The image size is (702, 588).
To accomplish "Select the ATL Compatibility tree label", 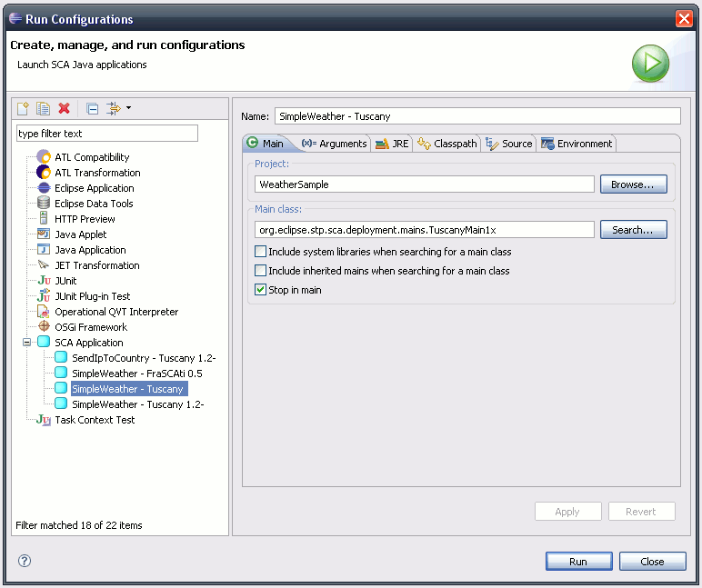I will (92, 157).
